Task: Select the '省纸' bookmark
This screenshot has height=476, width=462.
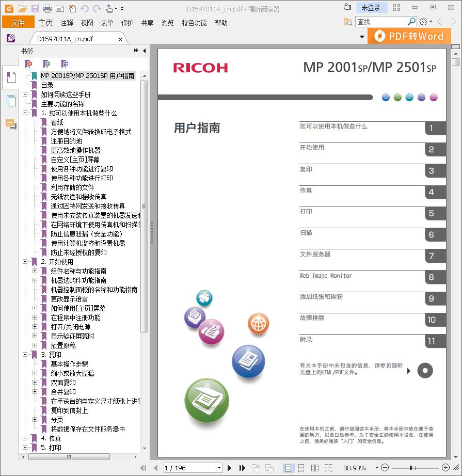Action: click(57, 122)
